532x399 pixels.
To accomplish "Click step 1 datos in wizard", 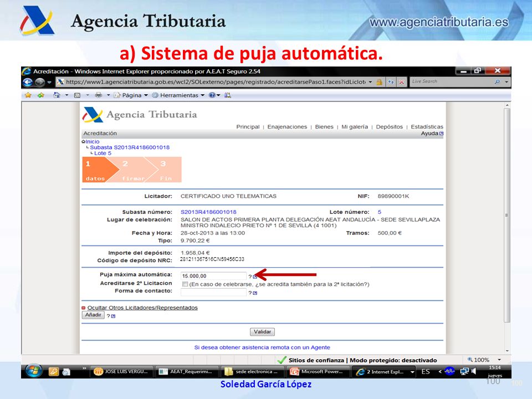I will pos(99,170).
